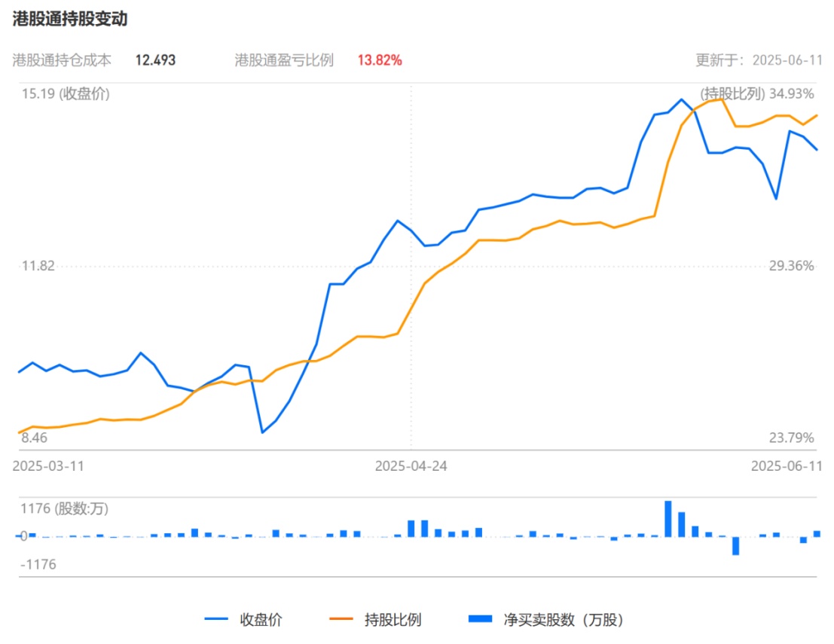Toggle the 净买卖股数 legend series

click(564, 620)
